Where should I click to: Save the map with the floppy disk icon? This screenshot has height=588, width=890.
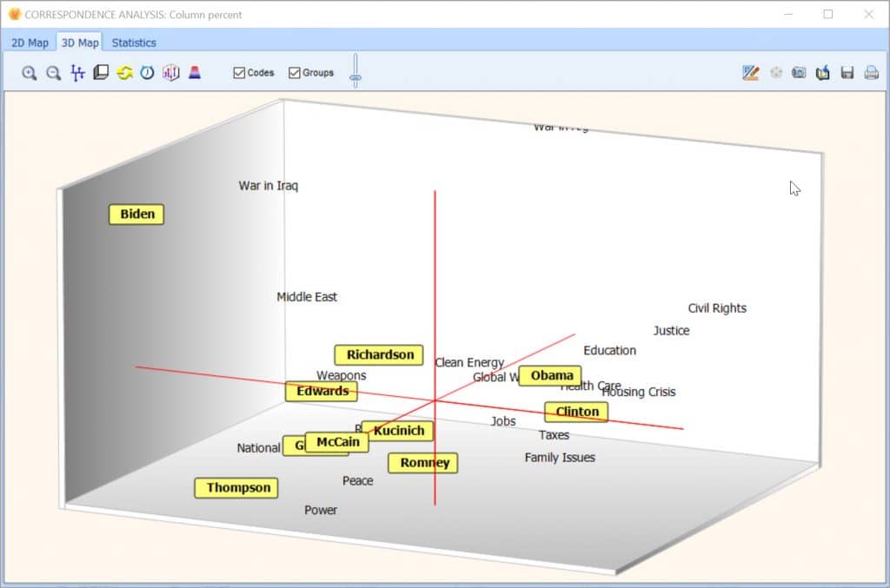click(x=847, y=73)
